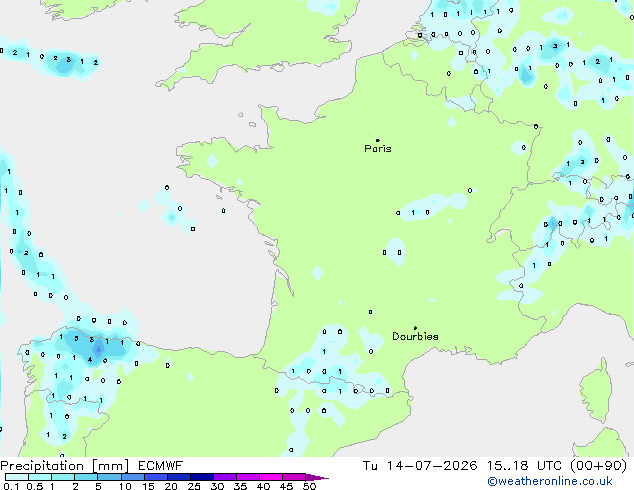Click the over-50 mm legend arrow tip
Viewport: 634px width, 490px height.
click(317, 478)
